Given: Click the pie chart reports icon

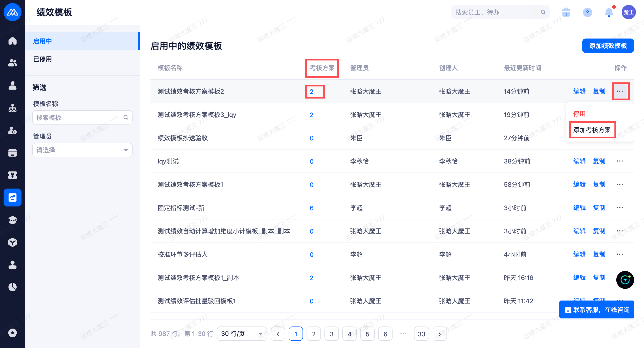Looking at the screenshot, I should click(x=13, y=287).
